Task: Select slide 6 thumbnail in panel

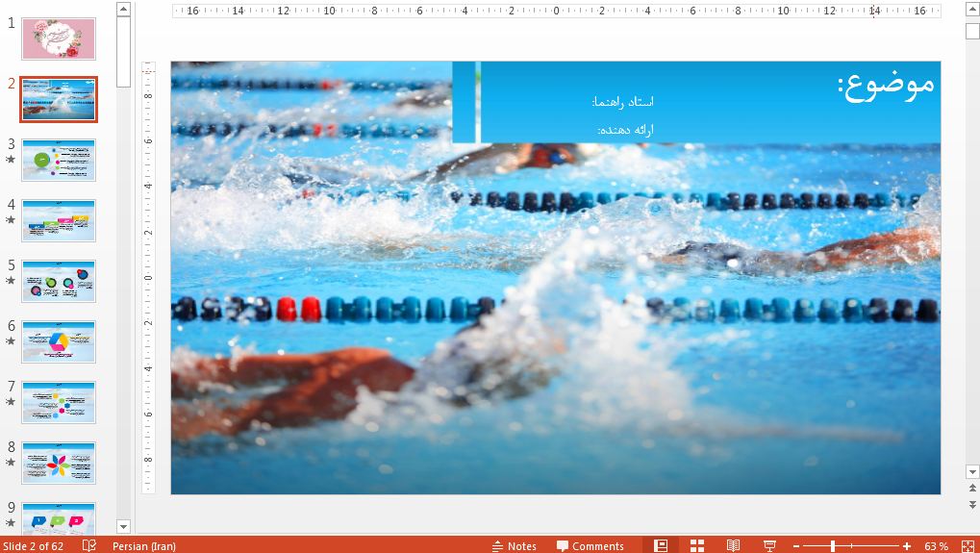Action: pyautogui.click(x=59, y=341)
